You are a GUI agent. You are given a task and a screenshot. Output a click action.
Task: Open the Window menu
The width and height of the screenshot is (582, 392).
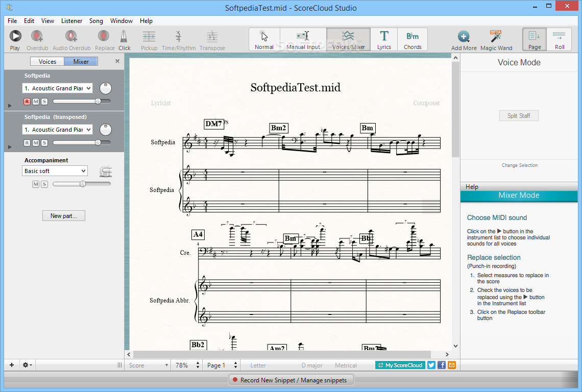[x=122, y=21]
